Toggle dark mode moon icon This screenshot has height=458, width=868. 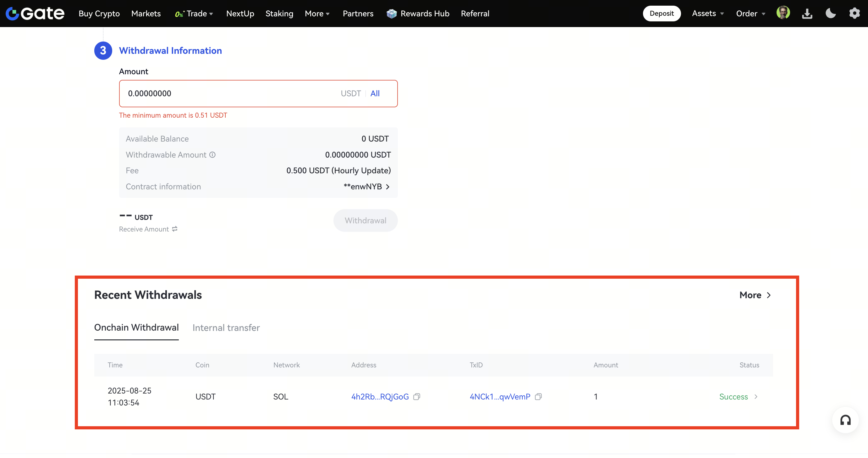831,14
